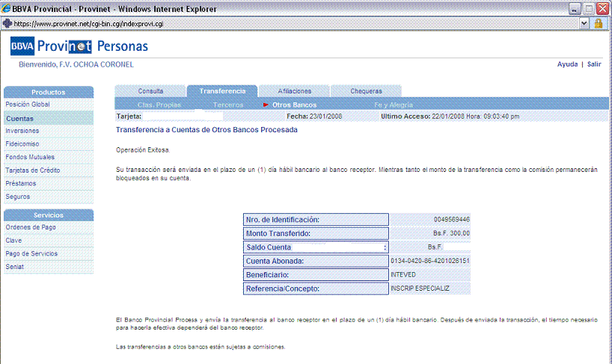This screenshot has width=612, height=364.
Task: Click the security padlock icon
Action: pyautogui.click(x=599, y=23)
